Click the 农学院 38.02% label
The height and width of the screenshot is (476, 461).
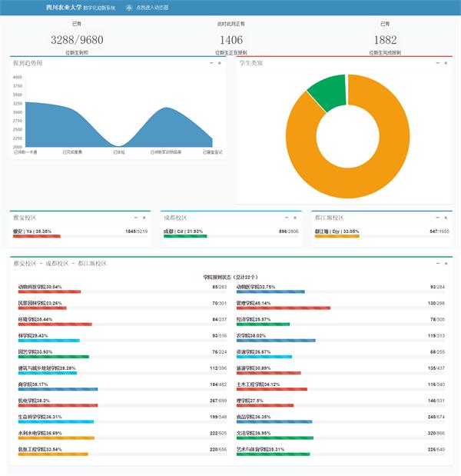coord(251,336)
